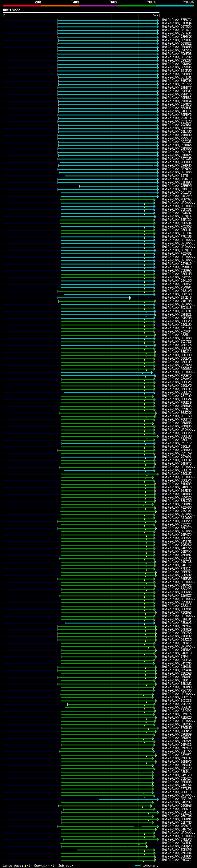Click the query name BB918277

[x=11, y=10]
